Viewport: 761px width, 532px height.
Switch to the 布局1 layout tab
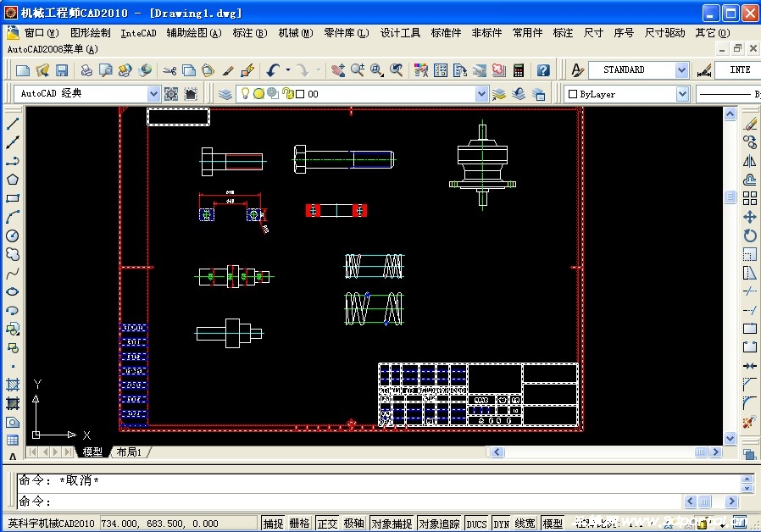129,452
